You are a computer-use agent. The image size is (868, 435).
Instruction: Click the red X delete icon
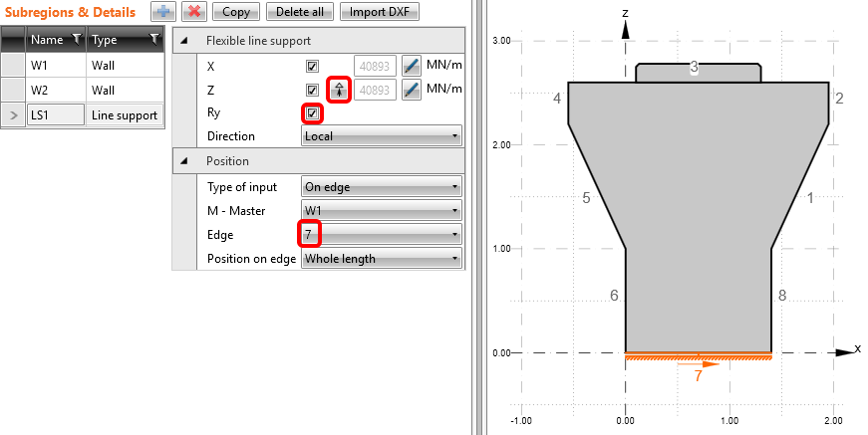(193, 12)
